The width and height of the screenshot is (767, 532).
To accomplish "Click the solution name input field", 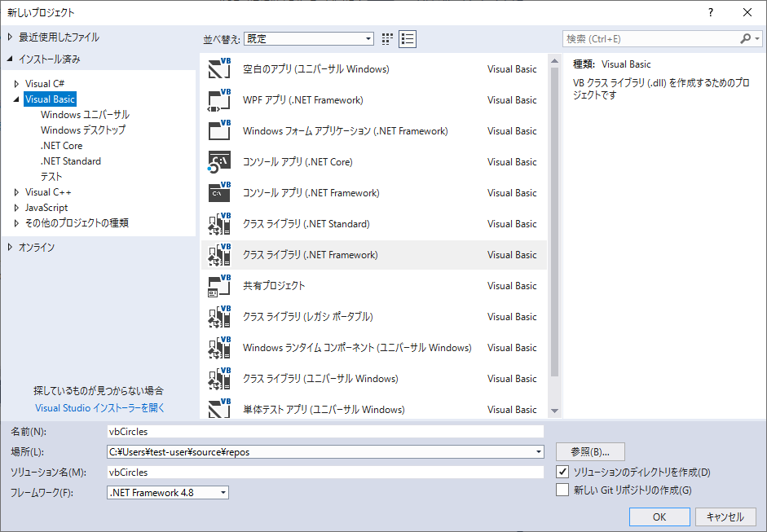I will (x=325, y=473).
